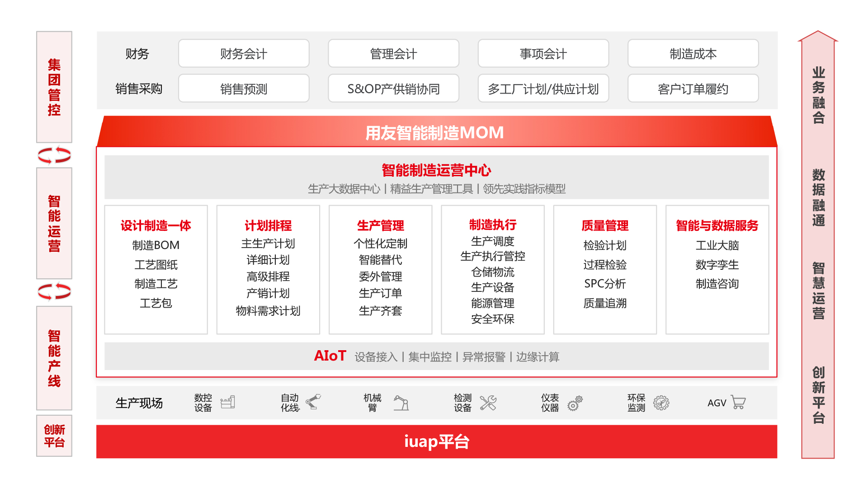
Task: Click the lower circular sync arrows icon
Action: pyautogui.click(x=54, y=291)
